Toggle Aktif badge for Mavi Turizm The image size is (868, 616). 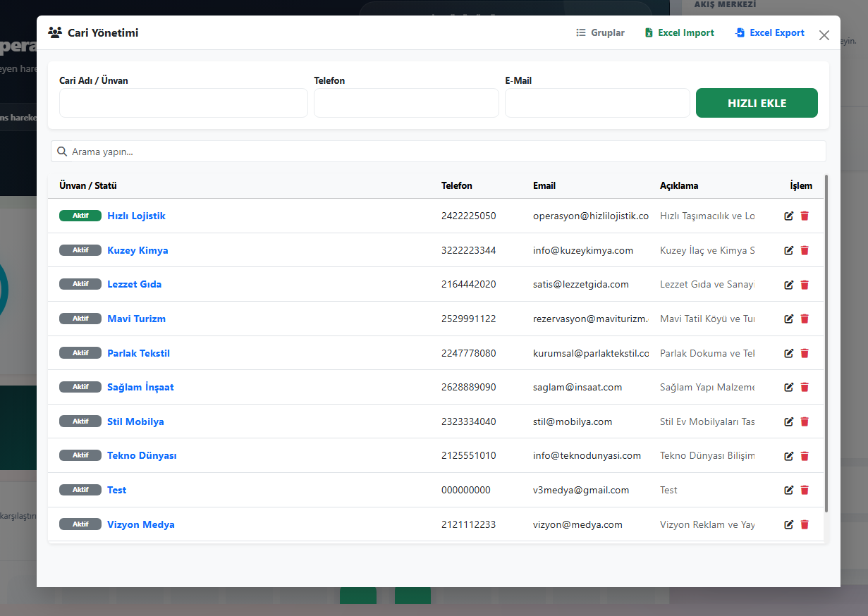(80, 319)
